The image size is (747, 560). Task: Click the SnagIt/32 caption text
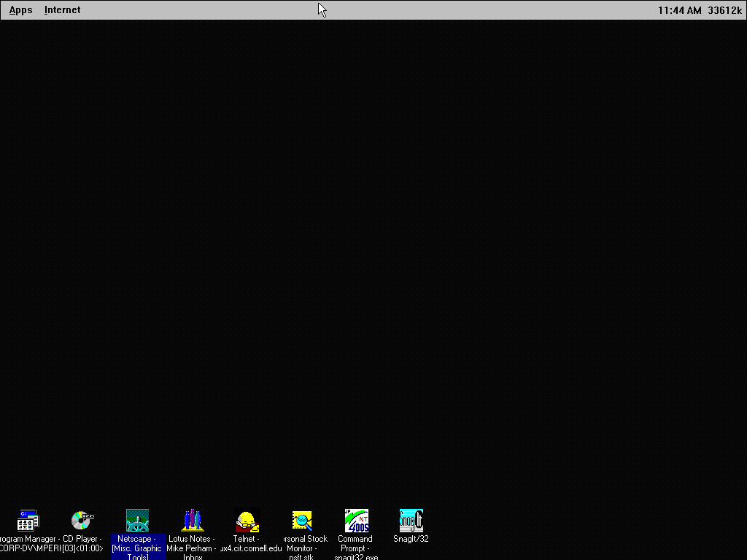point(410,539)
